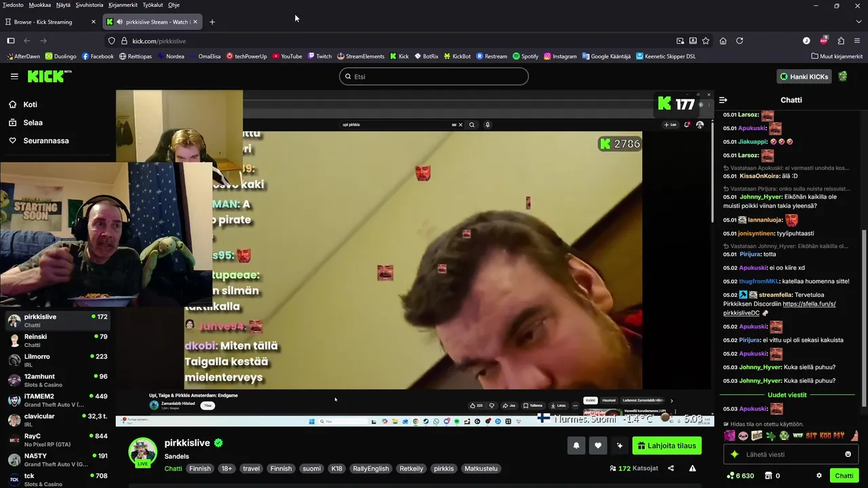This screenshot has width=868, height=488.
Task: Open the Kirjanmerkit menu
Action: click(123, 5)
